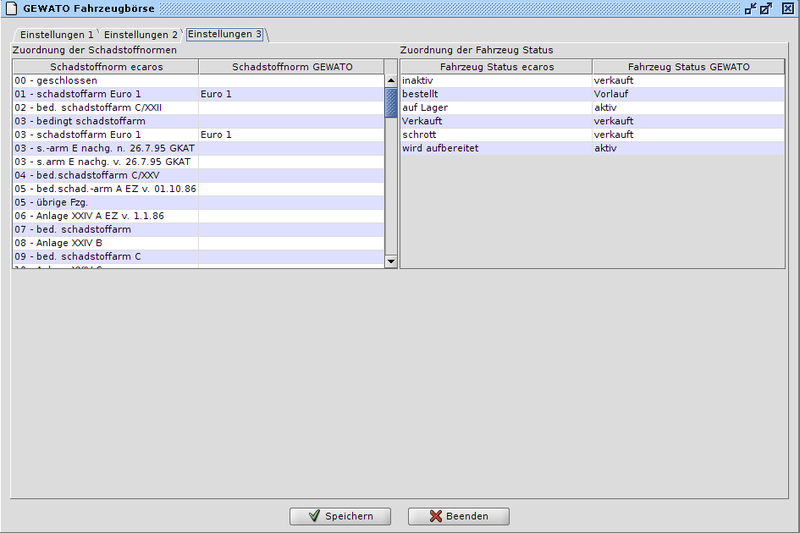Click the Fahrzeug Status GEWATO column header
The height and width of the screenshot is (533, 800).
pos(688,66)
